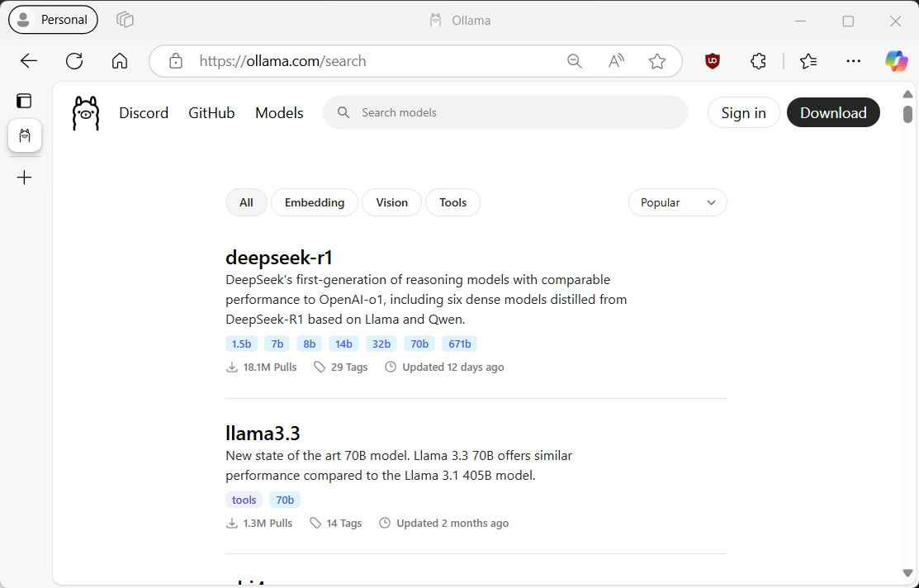Select the 70b tag of deepseek-r1

pos(419,344)
